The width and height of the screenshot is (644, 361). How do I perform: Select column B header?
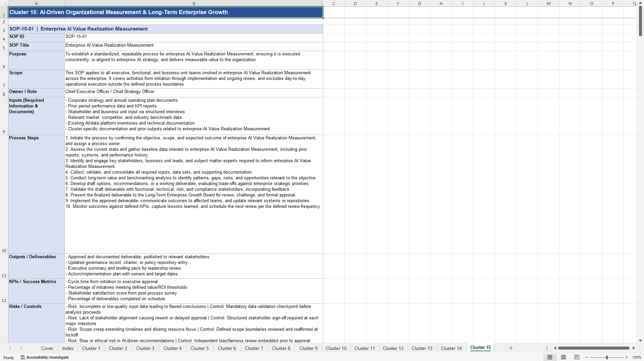coord(194,3)
